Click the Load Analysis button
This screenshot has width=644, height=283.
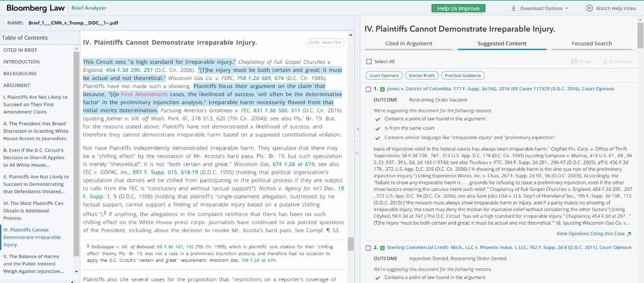pyautogui.click(x=324, y=43)
